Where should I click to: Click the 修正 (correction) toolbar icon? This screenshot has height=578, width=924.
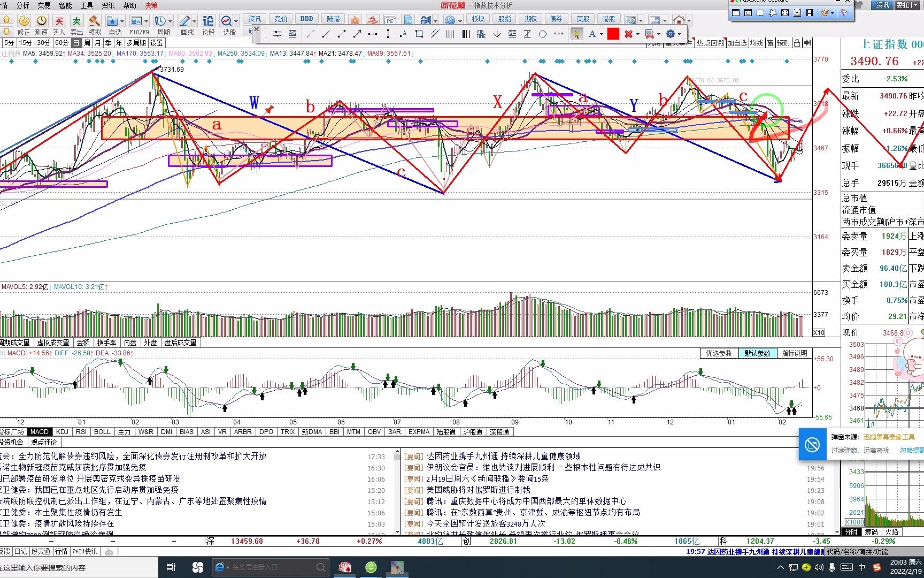(x=24, y=21)
